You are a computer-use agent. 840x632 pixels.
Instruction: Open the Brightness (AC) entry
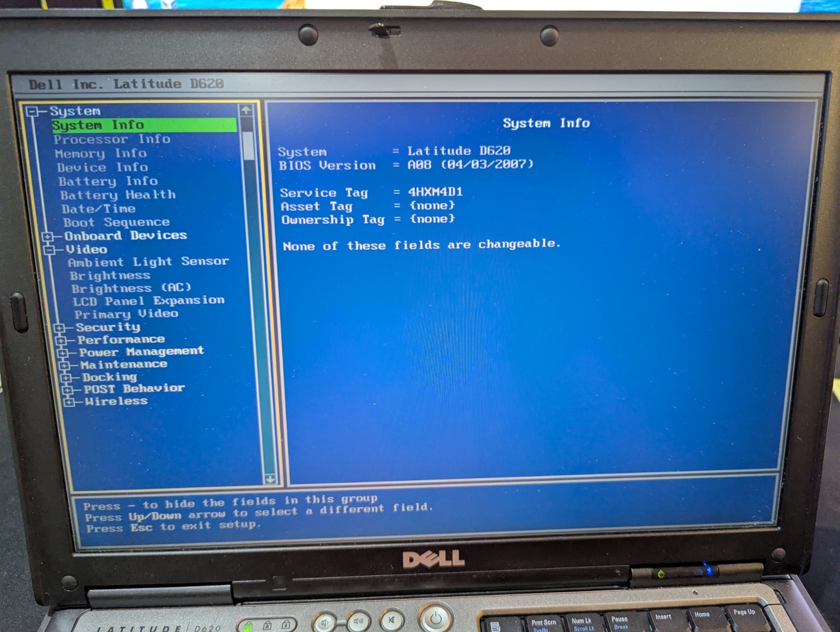point(131,288)
